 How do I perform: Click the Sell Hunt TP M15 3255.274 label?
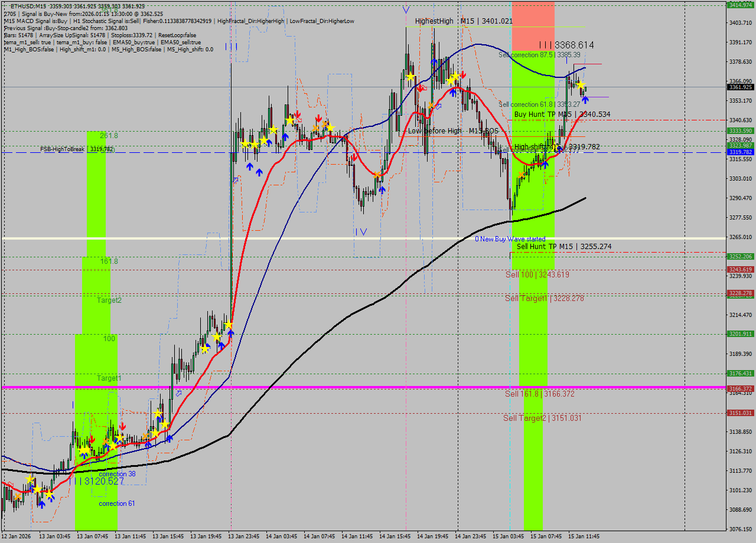(x=563, y=247)
